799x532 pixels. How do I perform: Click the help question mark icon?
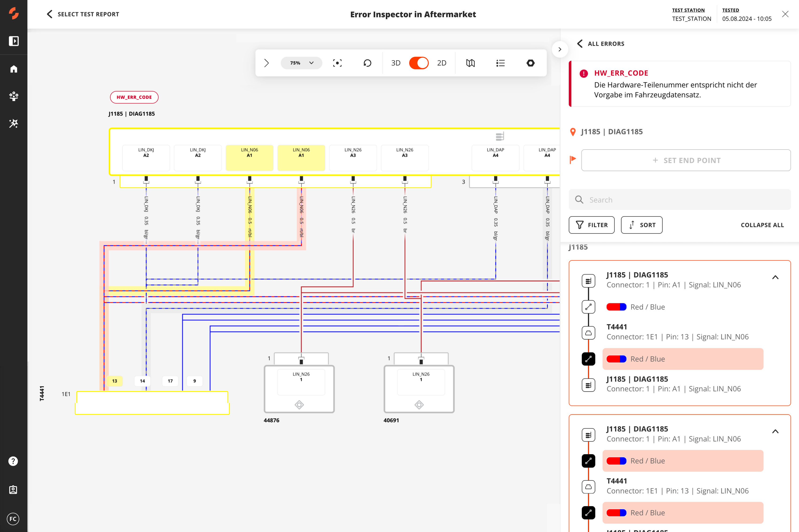(x=13, y=461)
